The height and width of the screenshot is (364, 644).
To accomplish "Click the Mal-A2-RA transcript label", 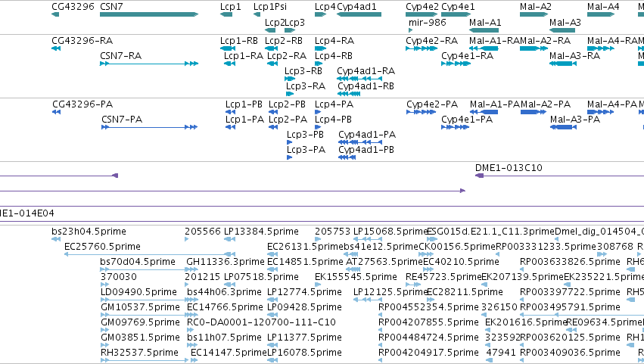I will [545, 40].
